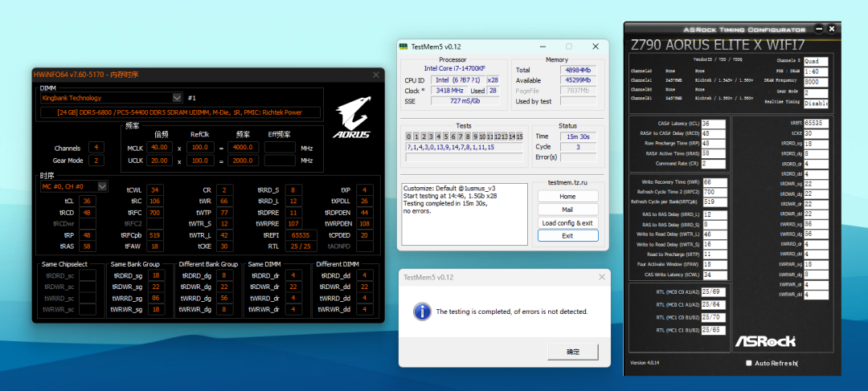The width and height of the screenshot is (868, 391).
Task: Click ASRock RAS# Active Time (tRAS) field
Action: click(x=713, y=153)
